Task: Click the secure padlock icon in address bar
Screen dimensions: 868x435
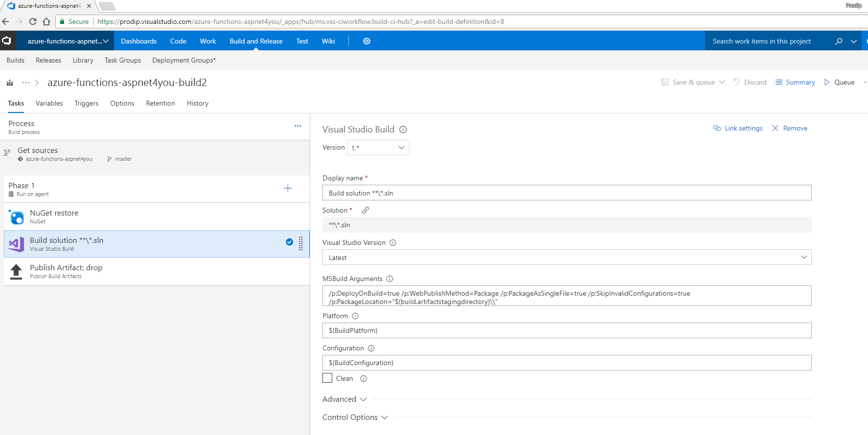Action: point(62,22)
